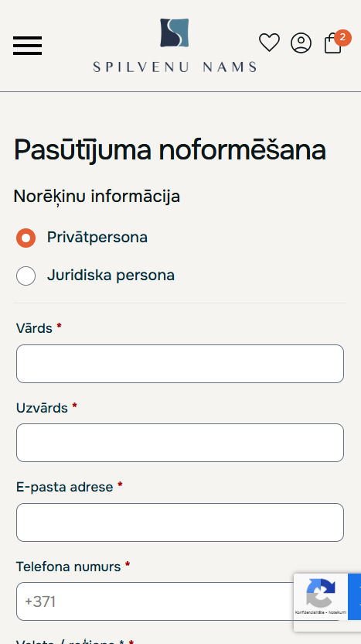Click the Telefona numurs field label
The width and height of the screenshot is (361, 644).
[68, 567]
